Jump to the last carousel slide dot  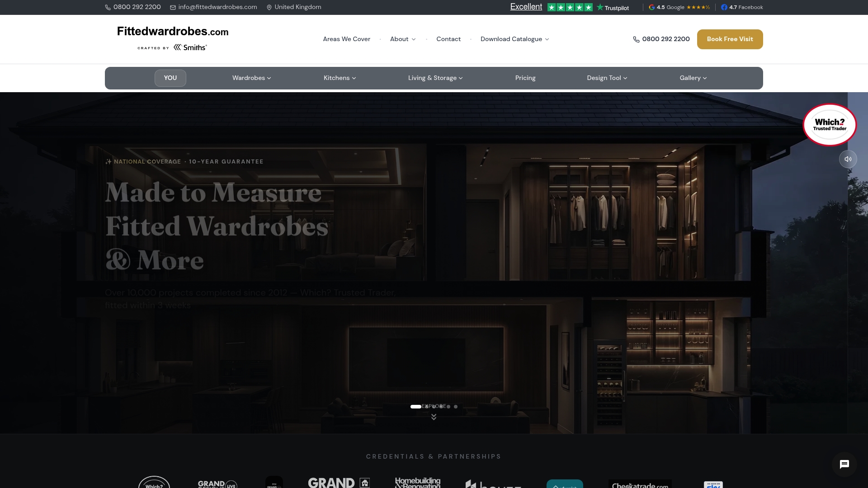coord(456,407)
